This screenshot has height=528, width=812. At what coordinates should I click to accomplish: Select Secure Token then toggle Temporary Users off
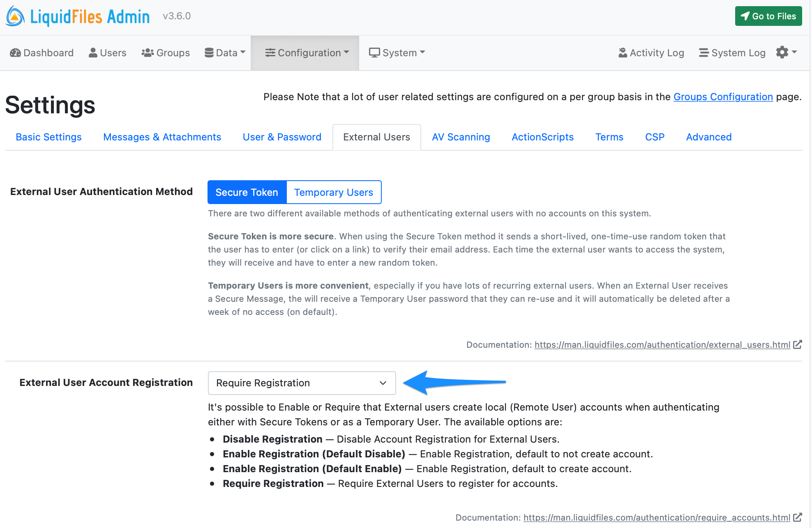coord(247,192)
